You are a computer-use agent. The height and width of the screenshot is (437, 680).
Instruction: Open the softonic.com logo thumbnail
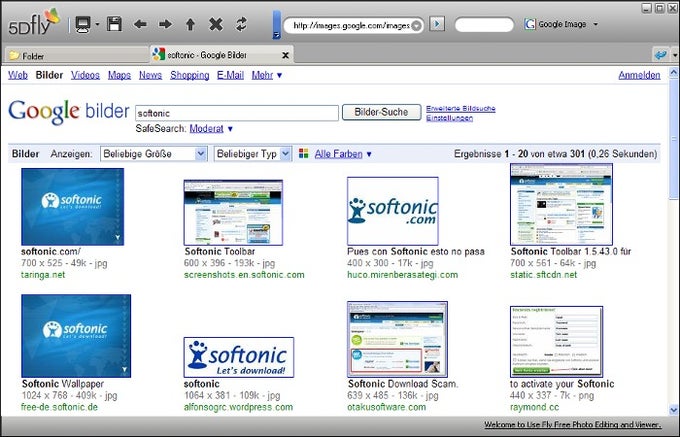(x=392, y=211)
